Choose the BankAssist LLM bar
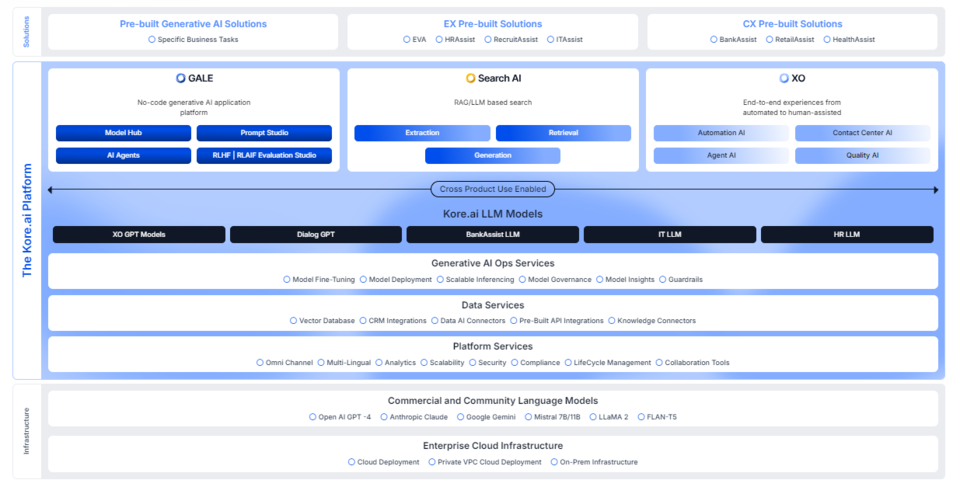Viewport: 960px width, 494px height. point(492,234)
